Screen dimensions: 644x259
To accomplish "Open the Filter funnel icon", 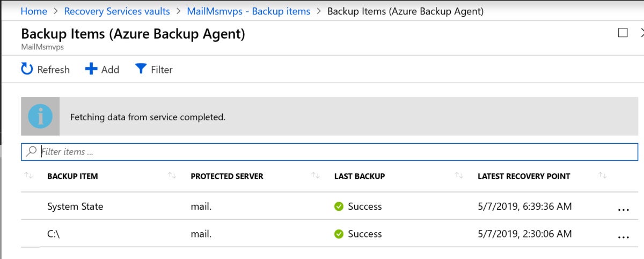I will point(141,69).
